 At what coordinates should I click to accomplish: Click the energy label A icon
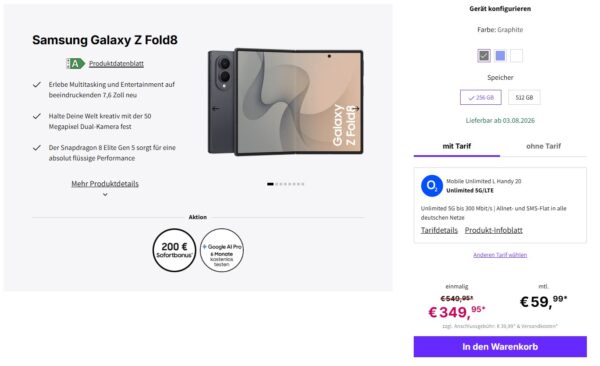tap(75, 64)
